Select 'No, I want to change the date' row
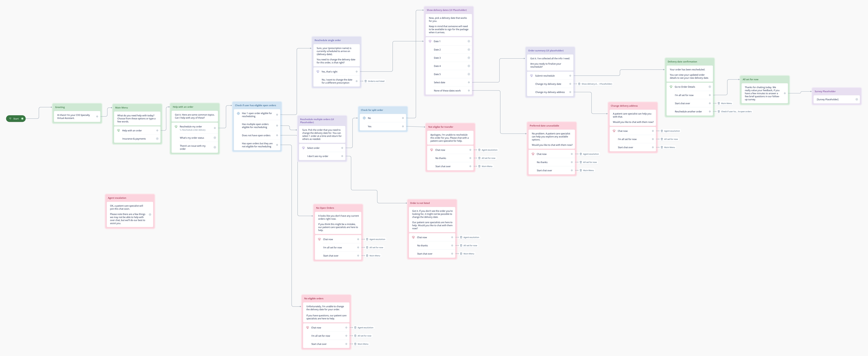Screen dimensions: 868x356 pyautogui.click(x=337, y=81)
